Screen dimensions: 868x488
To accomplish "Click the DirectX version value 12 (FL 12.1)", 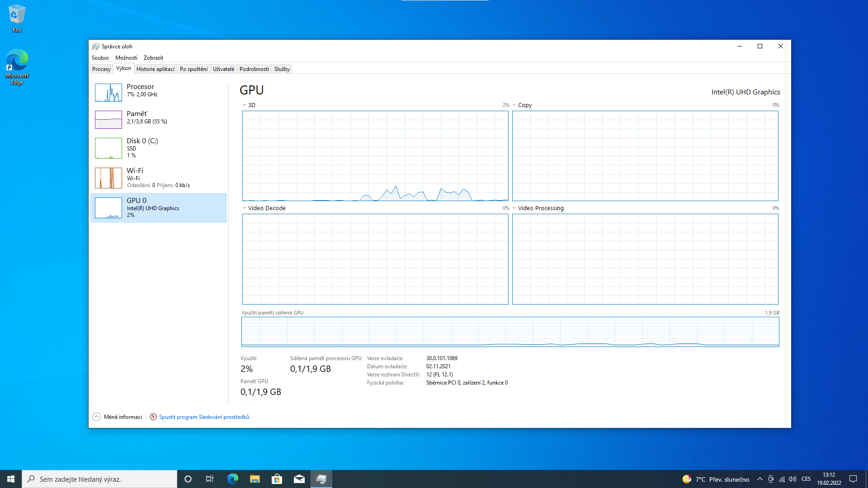I will [439, 375].
